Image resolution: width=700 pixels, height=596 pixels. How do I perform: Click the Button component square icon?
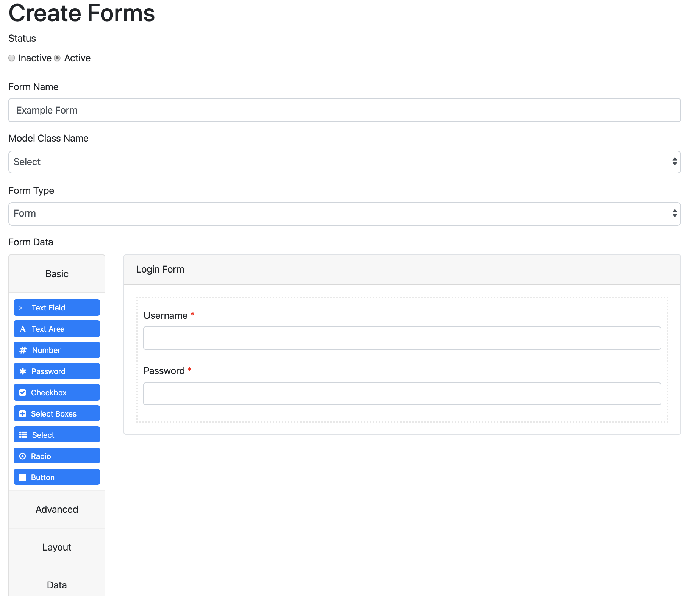[23, 477]
